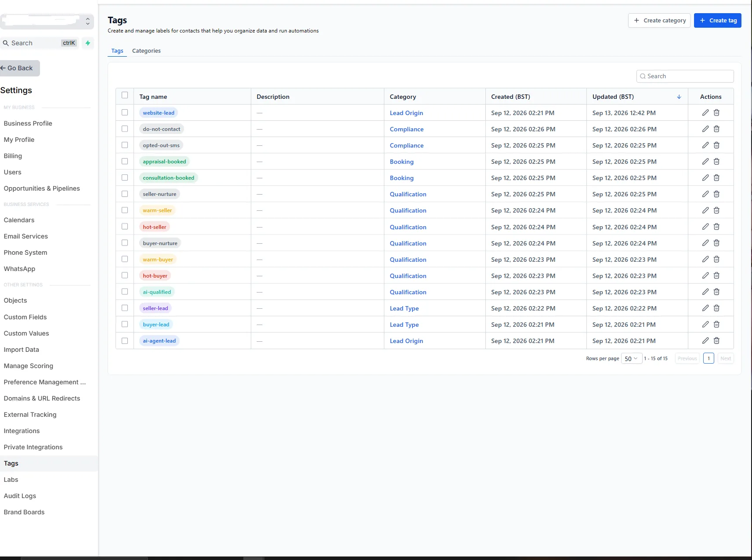
Task: Open Audit Logs in the sidebar
Action: (x=20, y=496)
